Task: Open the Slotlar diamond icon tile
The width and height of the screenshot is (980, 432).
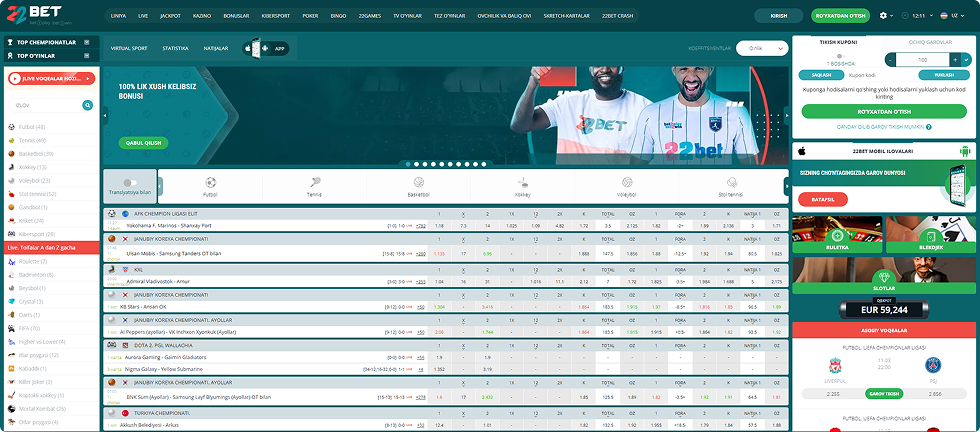Action: 884,276
